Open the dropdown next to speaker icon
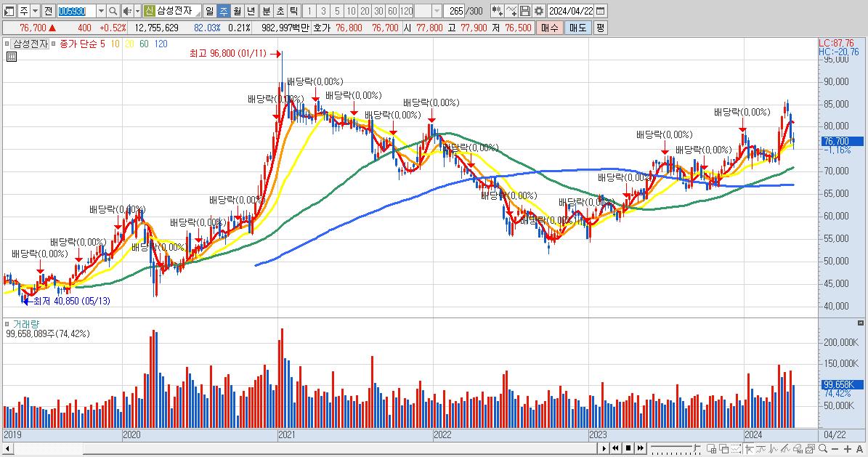The height and width of the screenshot is (457, 868). 137,10
